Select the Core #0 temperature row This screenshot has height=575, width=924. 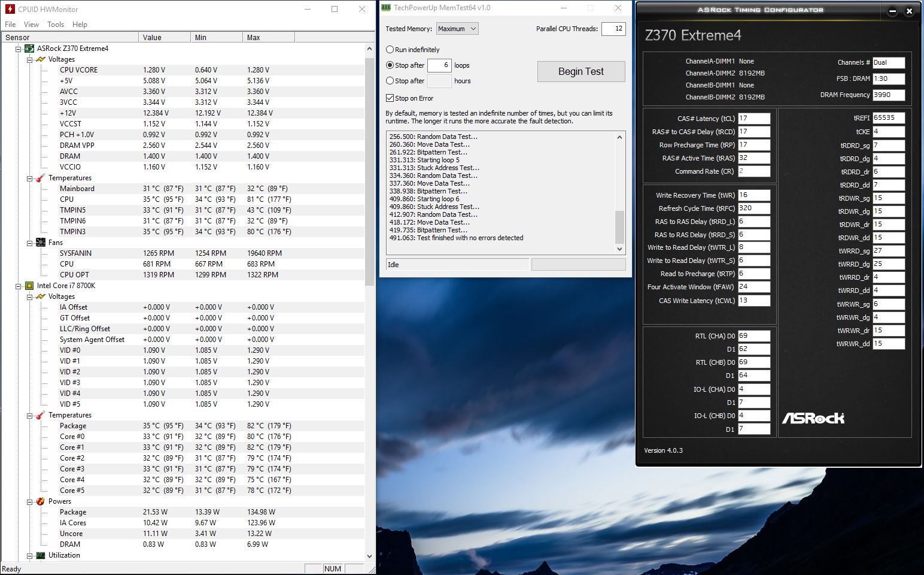[x=183, y=437]
